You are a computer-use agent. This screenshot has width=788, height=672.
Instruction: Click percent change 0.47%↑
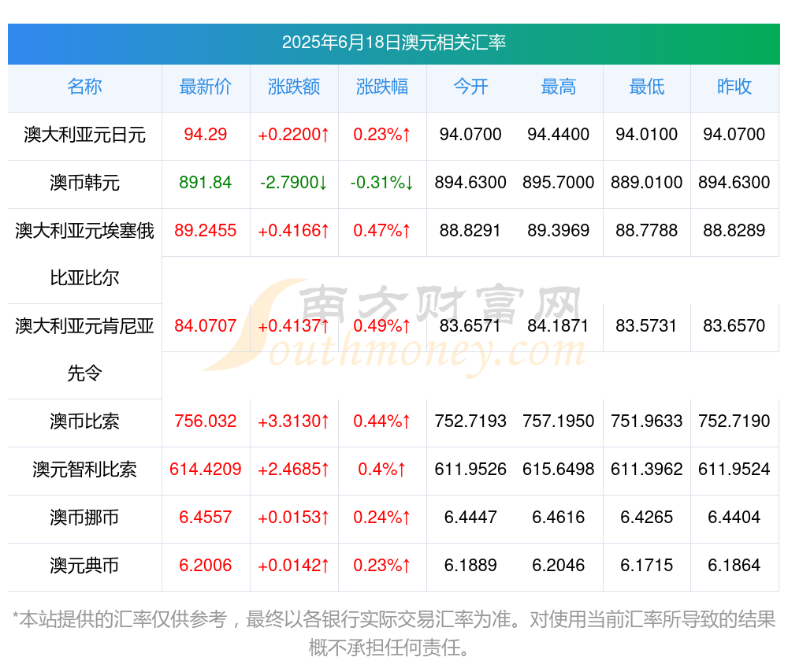pos(382,231)
